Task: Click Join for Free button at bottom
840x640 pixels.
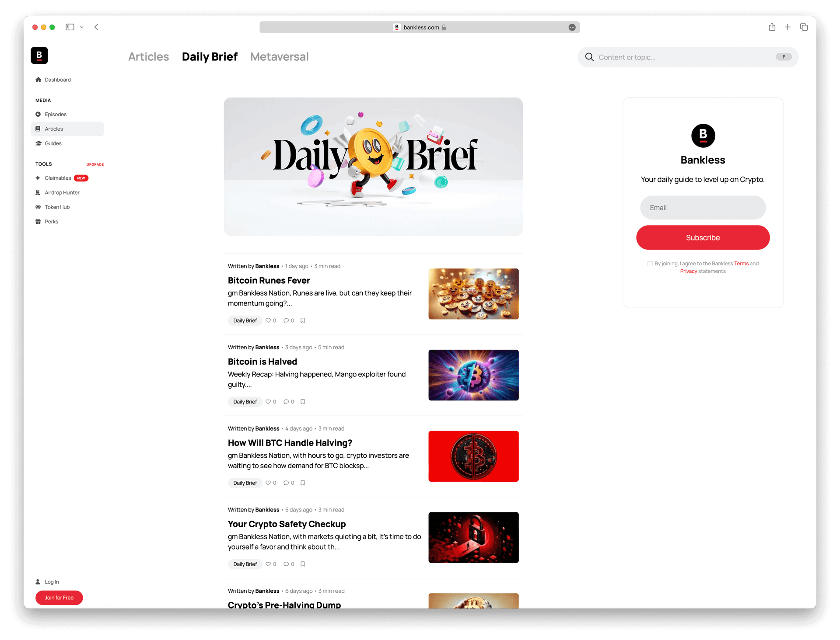Action: 59,598
